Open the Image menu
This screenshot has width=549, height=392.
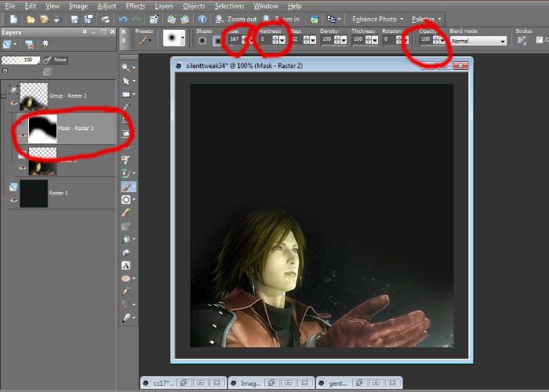(x=78, y=6)
